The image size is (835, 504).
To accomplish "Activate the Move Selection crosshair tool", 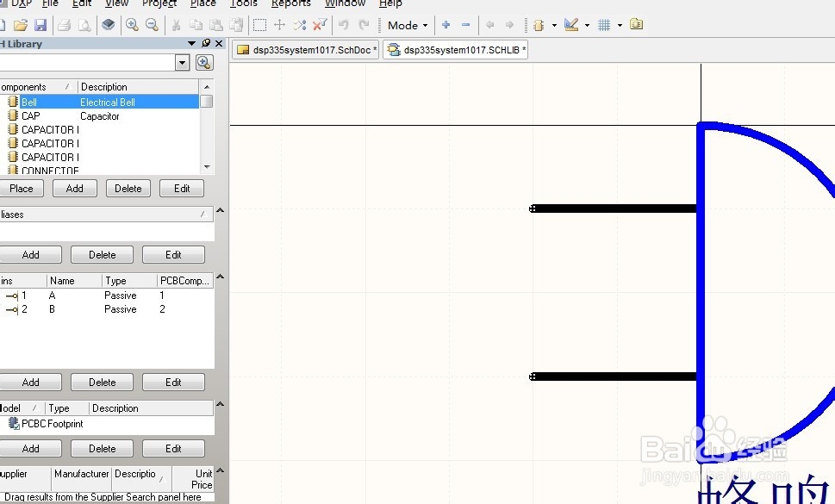I will pyautogui.click(x=279, y=25).
